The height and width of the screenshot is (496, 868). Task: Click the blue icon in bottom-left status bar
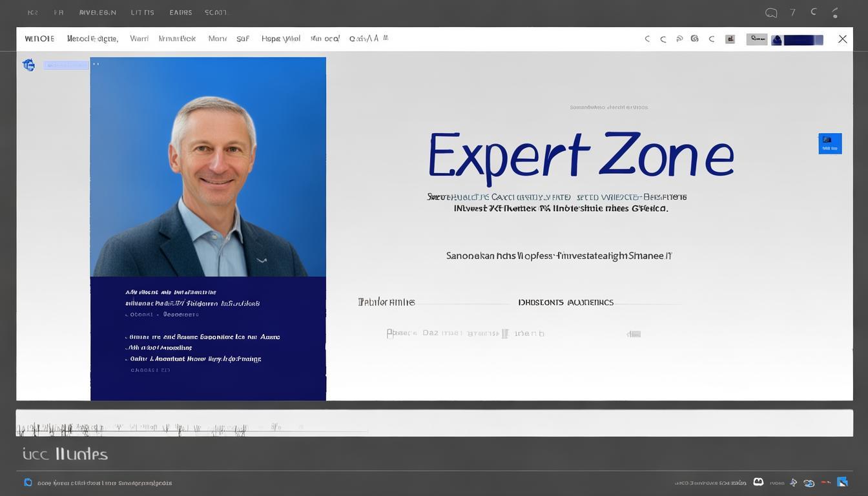pyautogui.click(x=28, y=482)
